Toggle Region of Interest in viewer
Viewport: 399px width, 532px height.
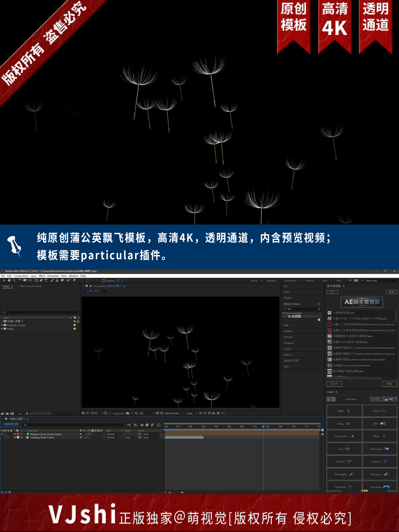pyautogui.click(x=157, y=413)
